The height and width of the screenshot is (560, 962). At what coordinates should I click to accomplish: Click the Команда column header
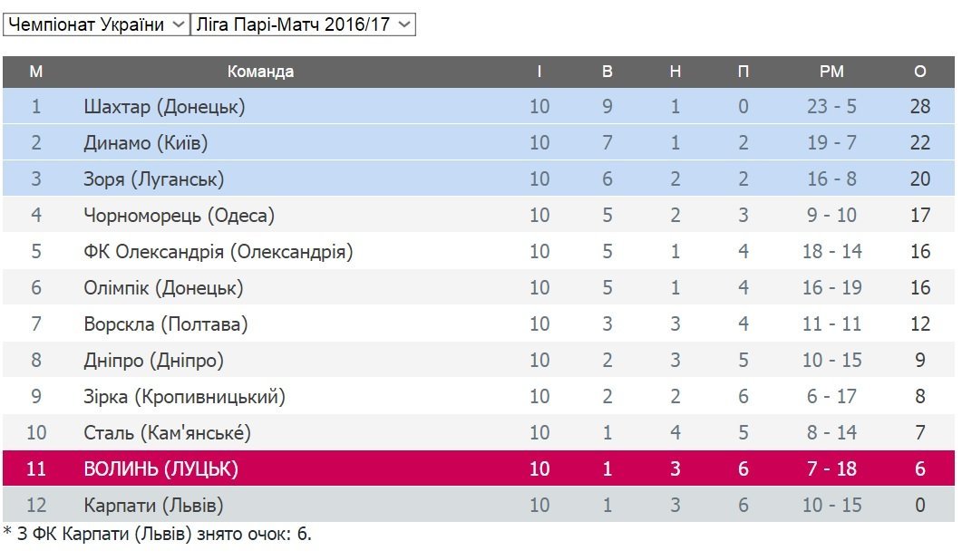click(260, 72)
